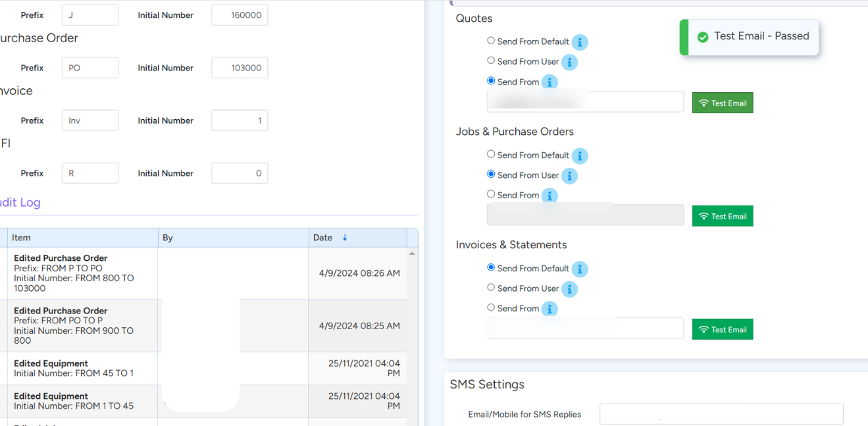This screenshot has height=426, width=868.
Task: Click green checkmark icon in Test Email notification
Action: pyautogui.click(x=702, y=37)
